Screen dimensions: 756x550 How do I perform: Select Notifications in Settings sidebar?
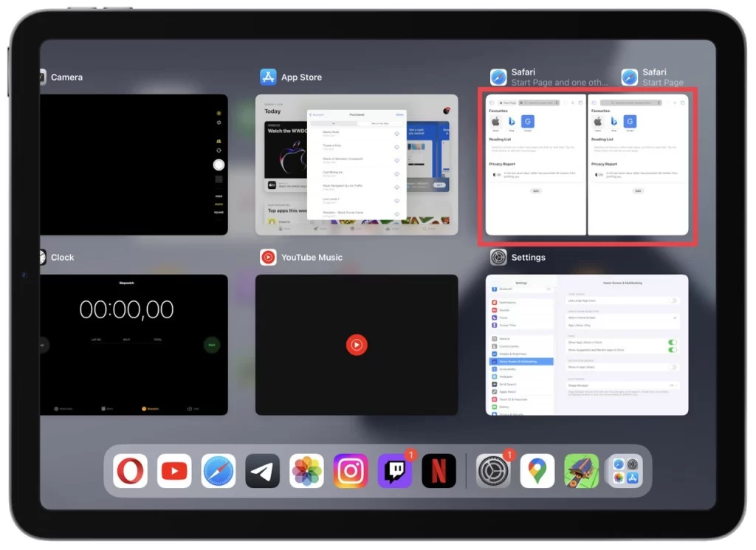522,302
